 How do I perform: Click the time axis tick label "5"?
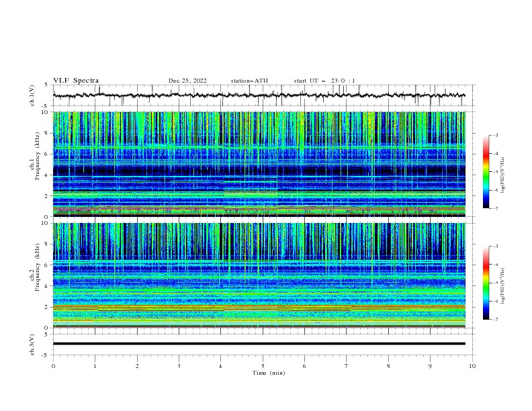[x=263, y=366]
